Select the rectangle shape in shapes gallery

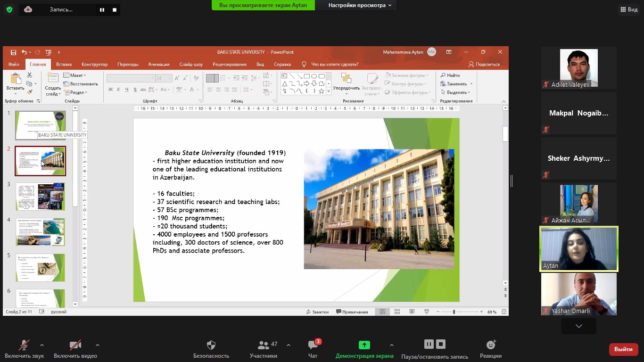click(x=306, y=76)
